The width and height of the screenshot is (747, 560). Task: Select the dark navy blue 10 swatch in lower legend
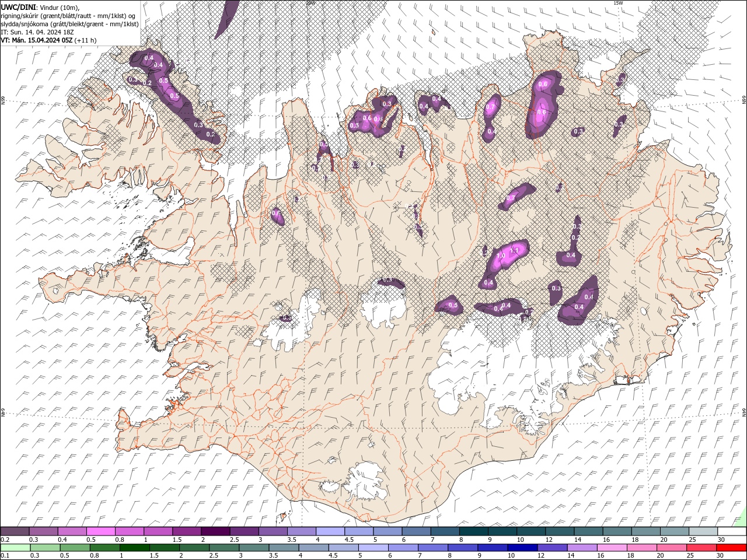[x=522, y=548]
